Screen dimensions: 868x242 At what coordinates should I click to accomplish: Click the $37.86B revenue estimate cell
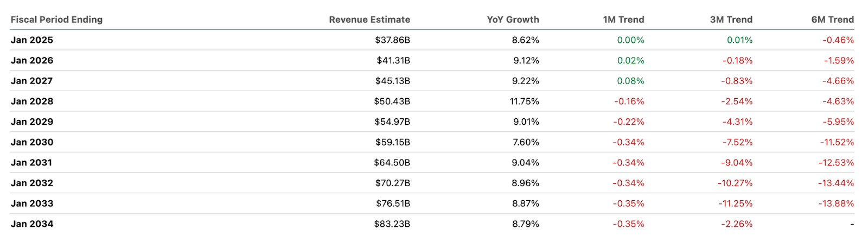(392, 40)
